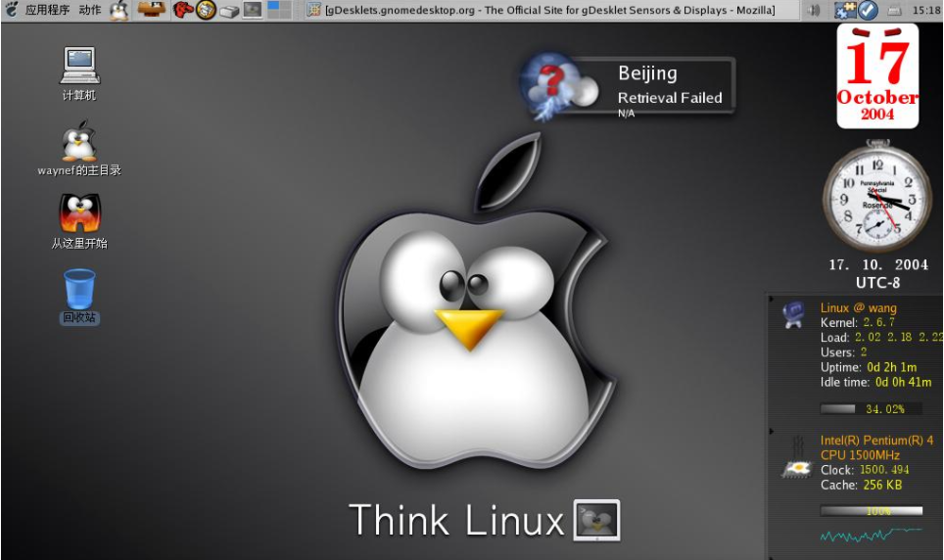944x560 pixels.
Task: Collapse the triangle beside Intel Pentium 4 sensor
Action: click(772, 431)
